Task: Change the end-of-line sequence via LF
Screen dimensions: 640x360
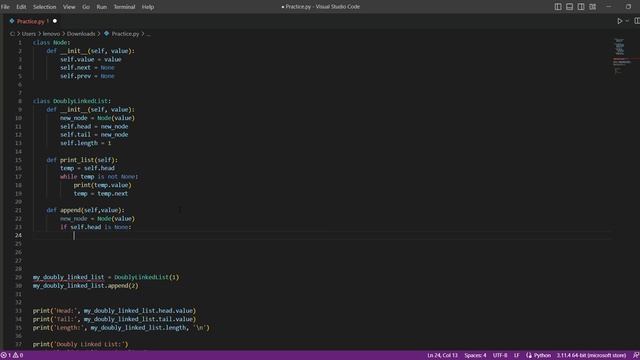Action: click(517, 356)
